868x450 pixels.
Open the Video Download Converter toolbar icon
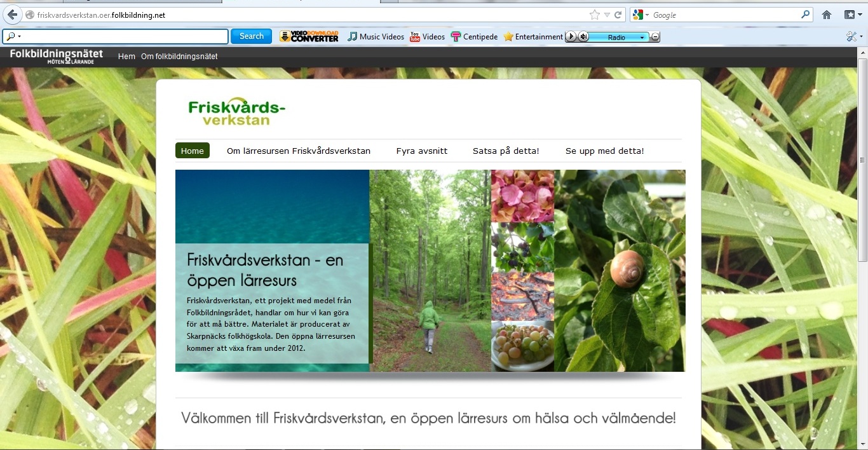309,37
